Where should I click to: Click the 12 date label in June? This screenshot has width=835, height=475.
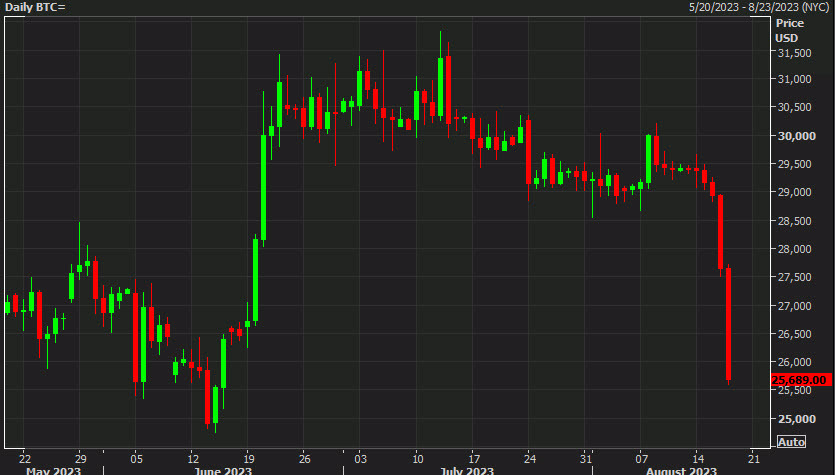tap(193, 459)
